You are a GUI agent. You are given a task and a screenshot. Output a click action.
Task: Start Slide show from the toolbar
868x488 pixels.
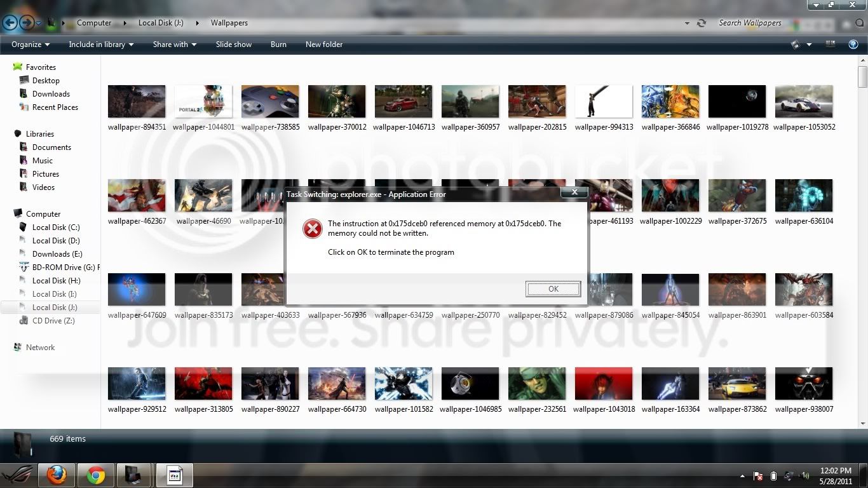(234, 44)
